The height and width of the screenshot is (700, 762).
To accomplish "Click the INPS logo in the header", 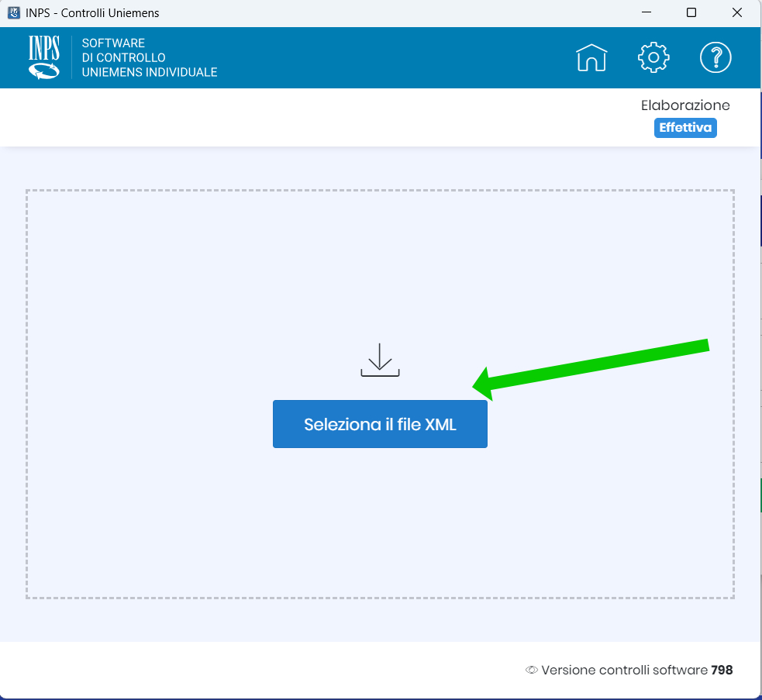I will (x=45, y=57).
